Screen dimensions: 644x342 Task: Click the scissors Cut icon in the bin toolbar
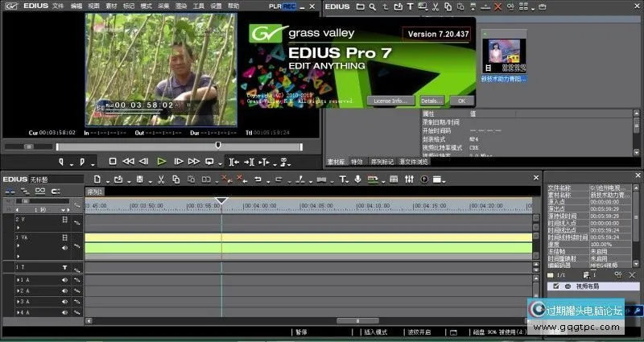tap(436, 6)
